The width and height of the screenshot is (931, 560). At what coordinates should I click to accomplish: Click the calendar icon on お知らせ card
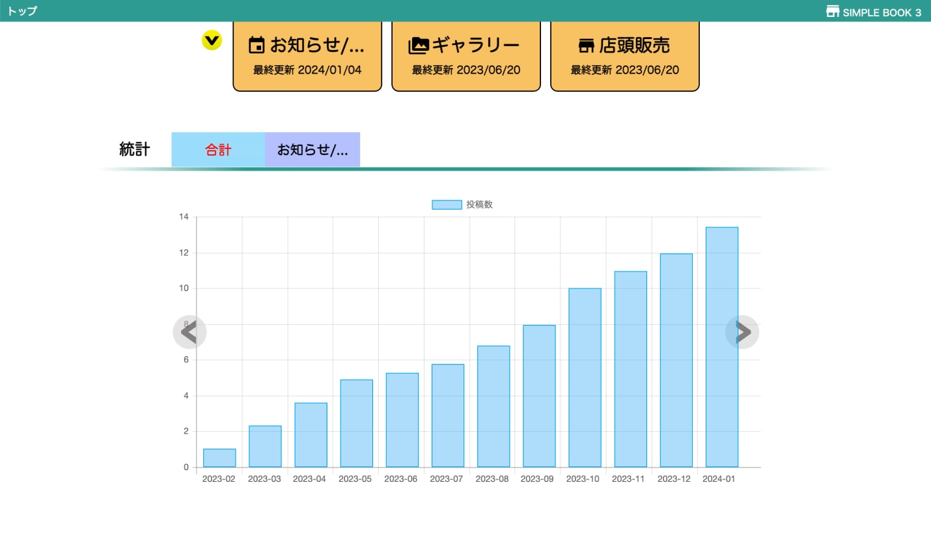point(257,45)
